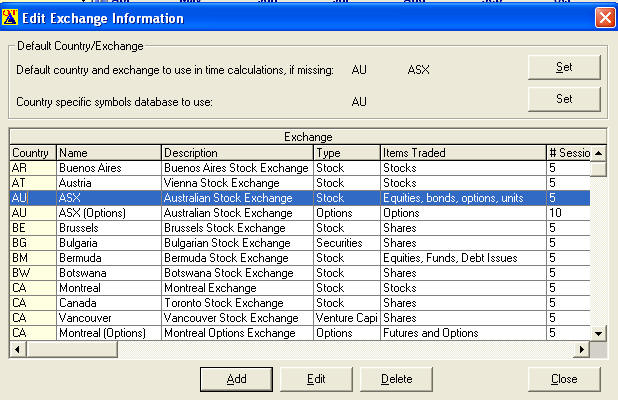Click the Edit button
The image size is (618, 400).
pos(316,379)
